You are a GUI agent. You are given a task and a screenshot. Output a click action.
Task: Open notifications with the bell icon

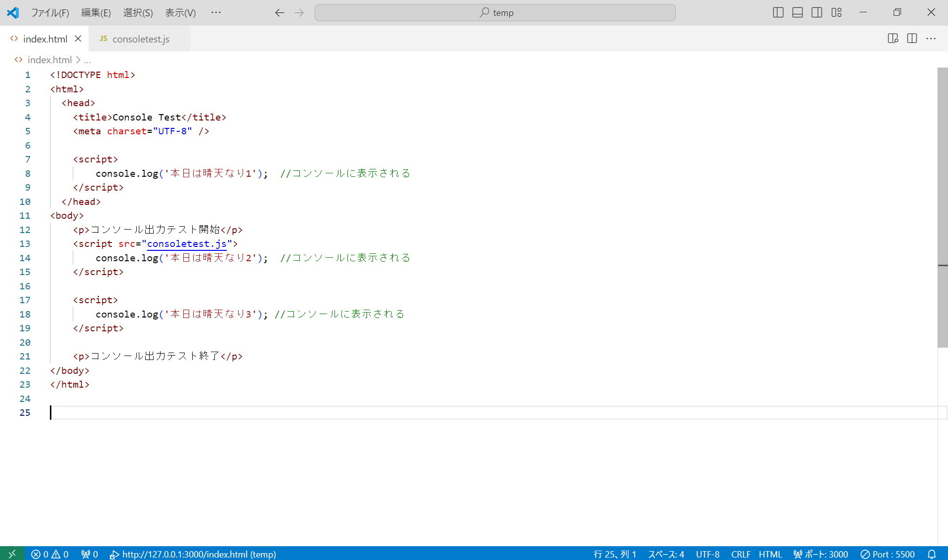(x=931, y=554)
